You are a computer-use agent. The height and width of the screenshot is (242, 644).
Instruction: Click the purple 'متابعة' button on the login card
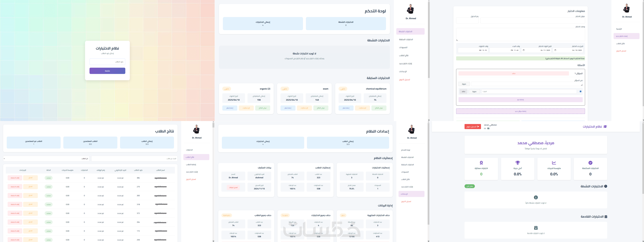click(107, 71)
